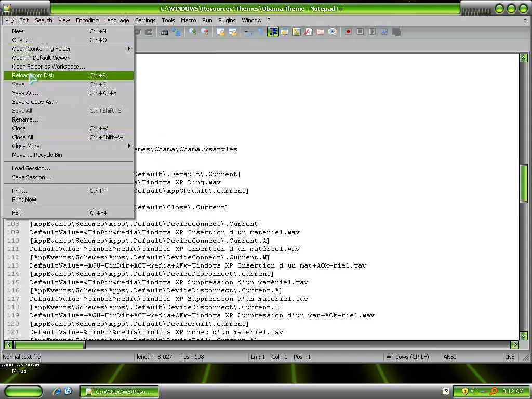
Task: Open the Tools menu
Action: point(168,20)
